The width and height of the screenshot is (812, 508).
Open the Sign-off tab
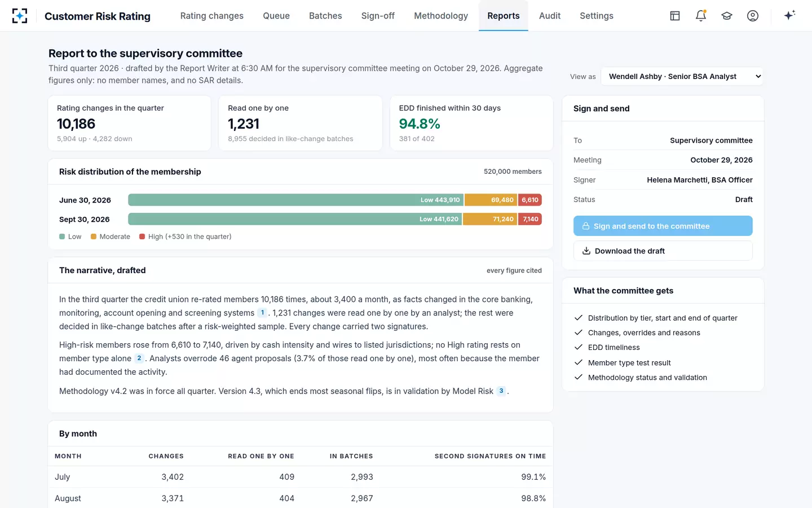point(378,16)
